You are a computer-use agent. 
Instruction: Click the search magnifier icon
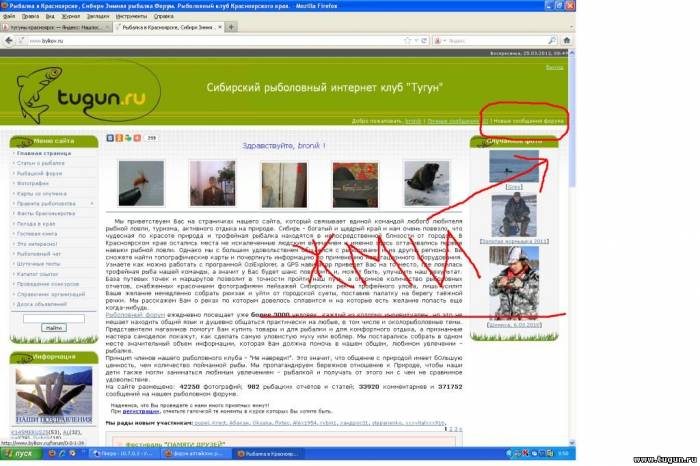coord(552,41)
